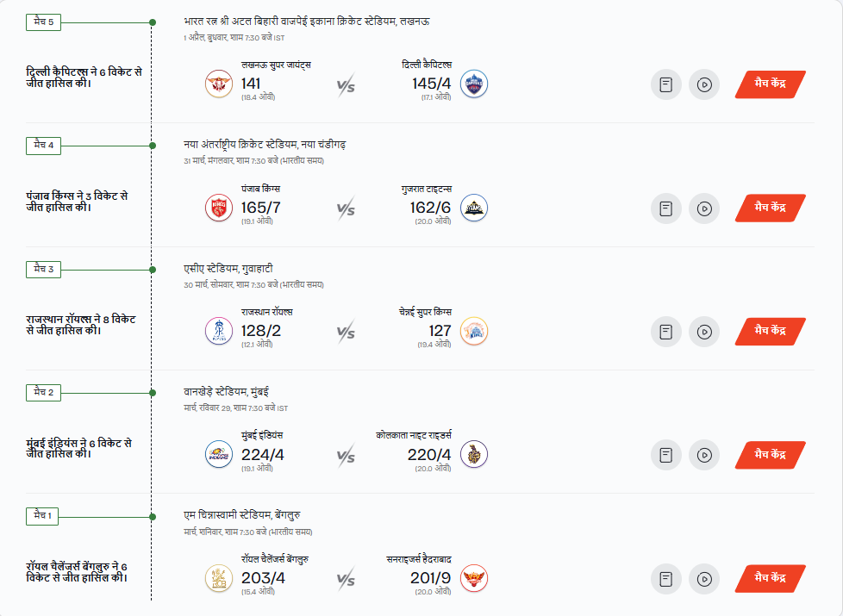
Task: Click the Rajasthan Royals team logo
Action: (x=219, y=332)
